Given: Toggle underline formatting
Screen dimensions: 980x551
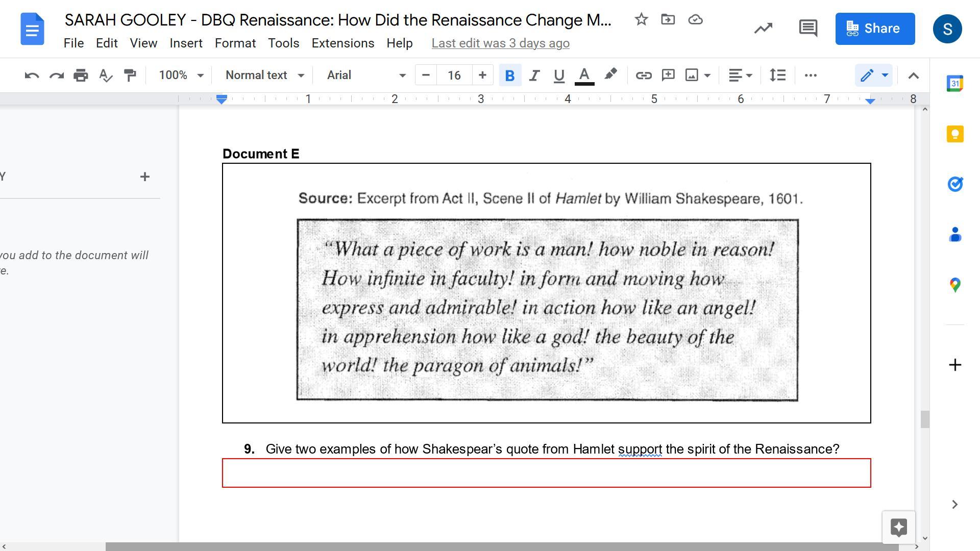Looking at the screenshot, I should (x=558, y=76).
